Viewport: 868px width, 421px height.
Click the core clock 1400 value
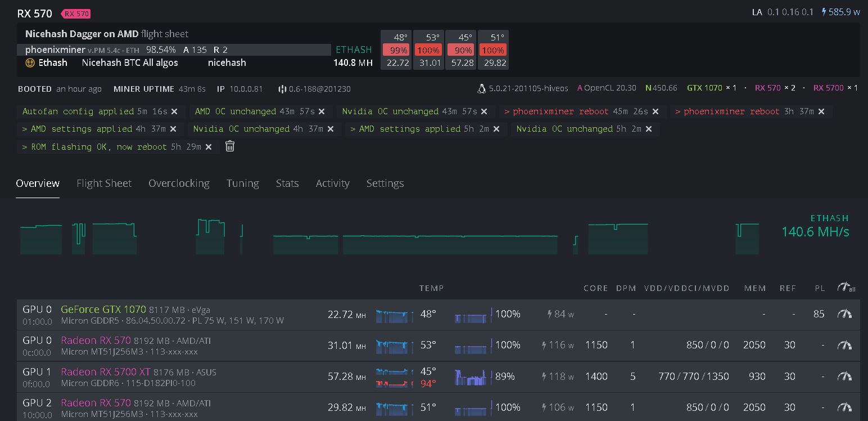596,377
